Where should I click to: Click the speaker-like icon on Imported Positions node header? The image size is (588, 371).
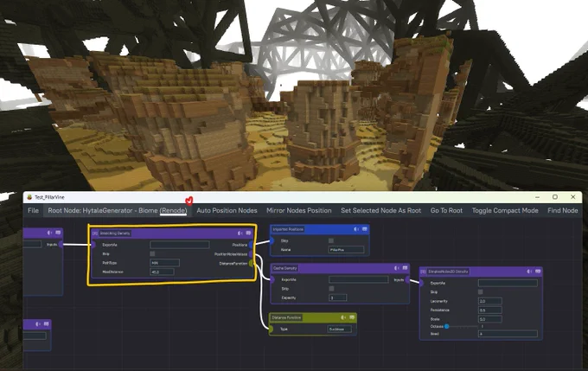(356, 229)
